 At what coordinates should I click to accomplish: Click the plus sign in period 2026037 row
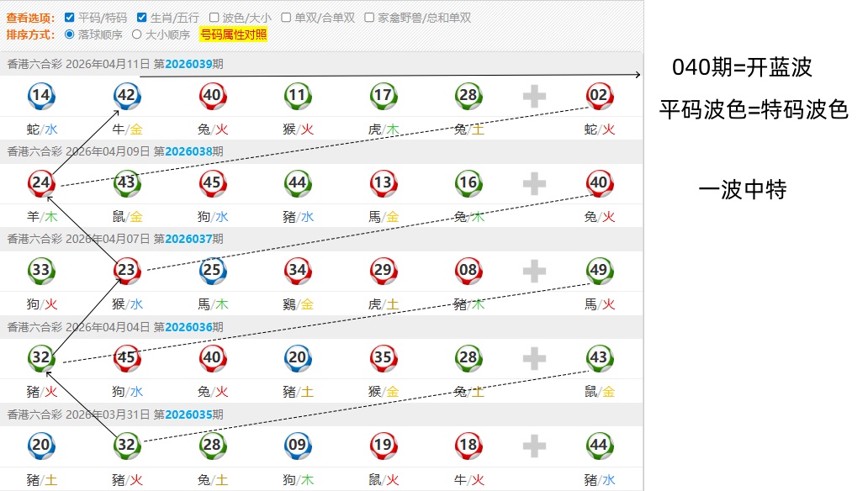click(534, 271)
